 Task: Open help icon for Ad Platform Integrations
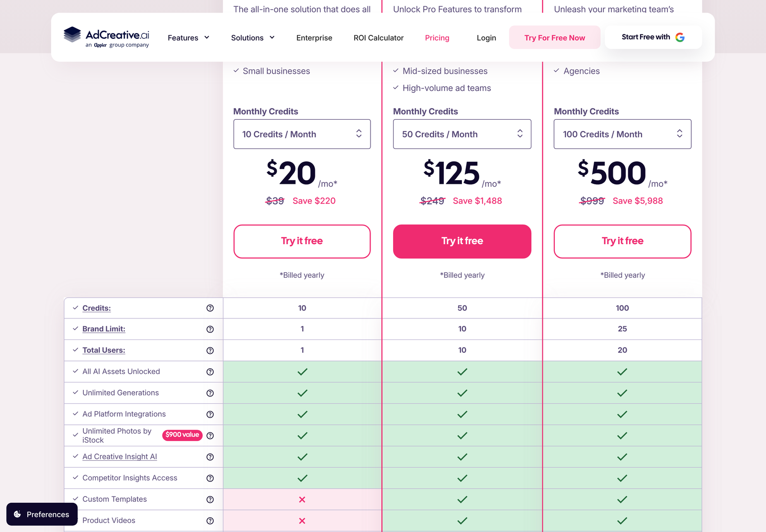210,415
